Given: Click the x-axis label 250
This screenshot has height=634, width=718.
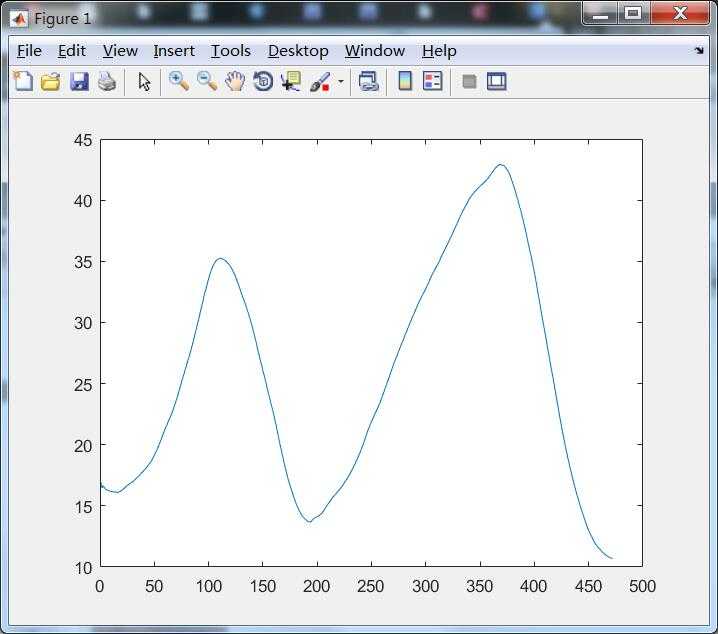Looking at the screenshot, I should tap(371, 586).
